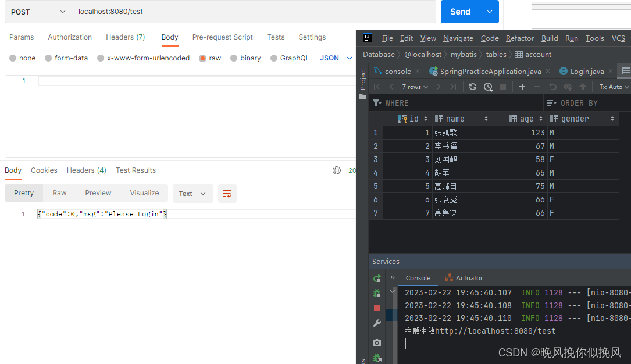Screen dimensions: 631x364
Task: Select the binary body type radio
Action: pyautogui.click(x=234, y=58)
